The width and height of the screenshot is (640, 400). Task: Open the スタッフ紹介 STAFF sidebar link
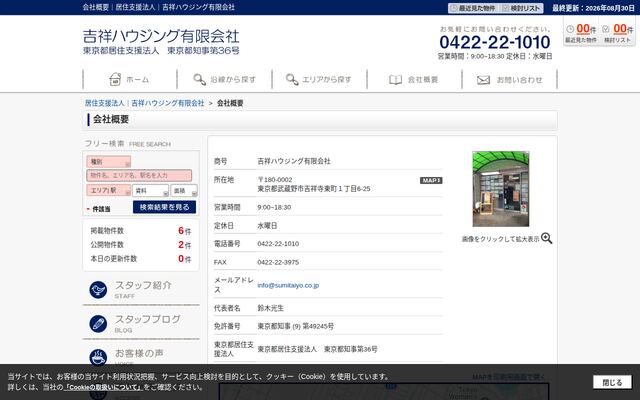[x=141, y=290]
